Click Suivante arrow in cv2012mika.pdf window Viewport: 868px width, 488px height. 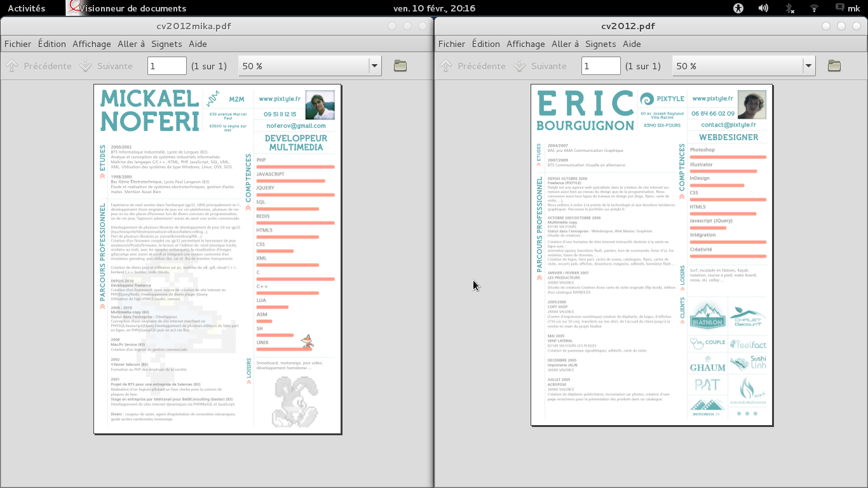coord(86,66)
